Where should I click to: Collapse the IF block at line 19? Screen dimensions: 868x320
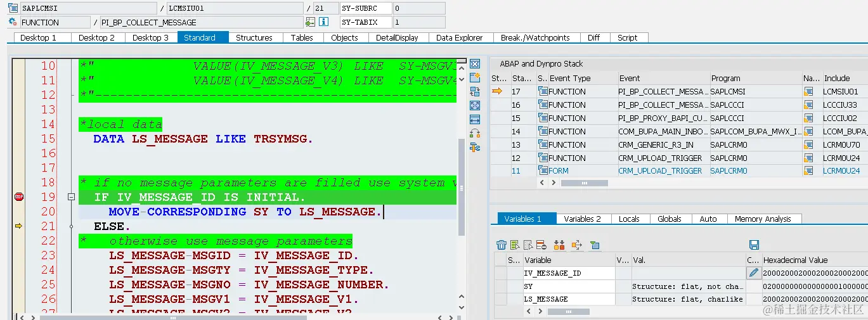click(71, 197)
